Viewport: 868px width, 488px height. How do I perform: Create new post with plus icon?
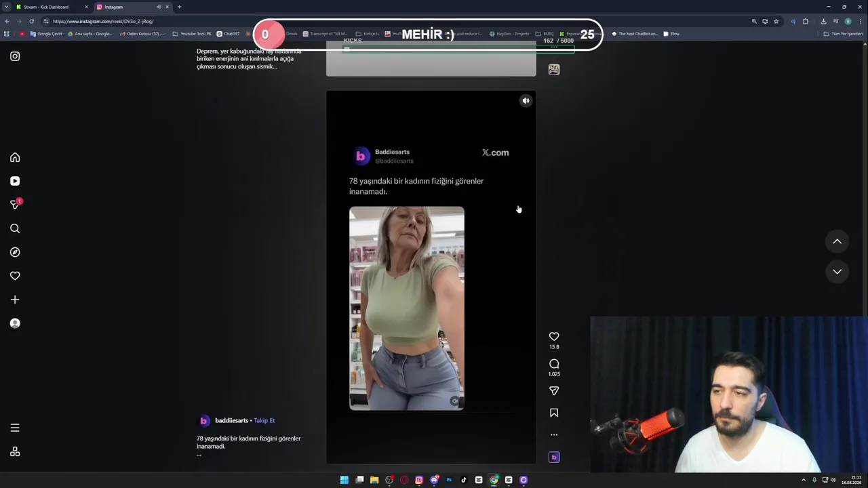pyautogui.click(x=15, y=300)
